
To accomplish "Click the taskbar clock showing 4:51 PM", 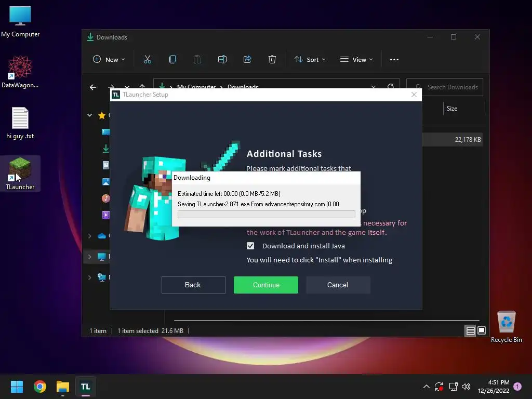I will pyautogui.click(x=494, y=387).
